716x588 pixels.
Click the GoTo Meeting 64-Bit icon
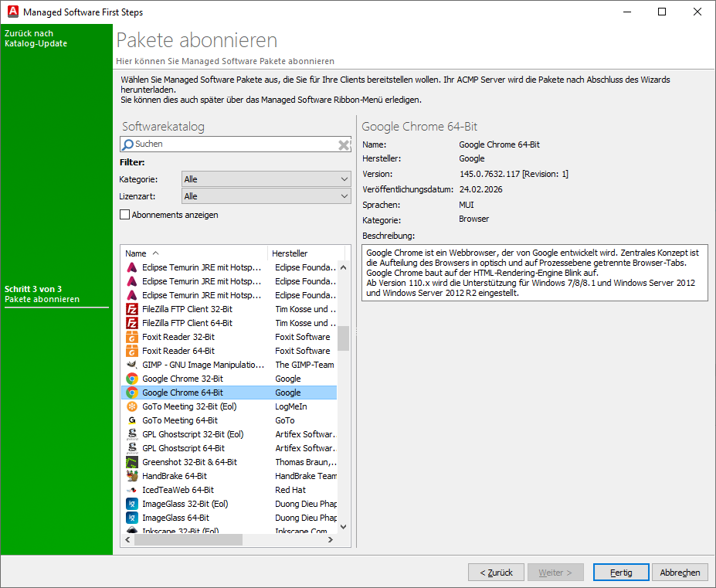click(x=132, y=420)
